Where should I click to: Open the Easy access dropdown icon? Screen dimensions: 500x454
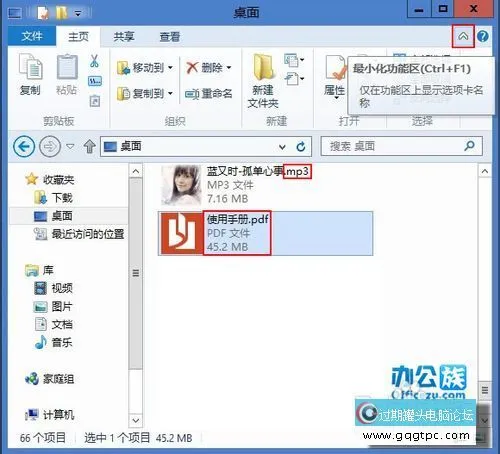coord(294,79)
